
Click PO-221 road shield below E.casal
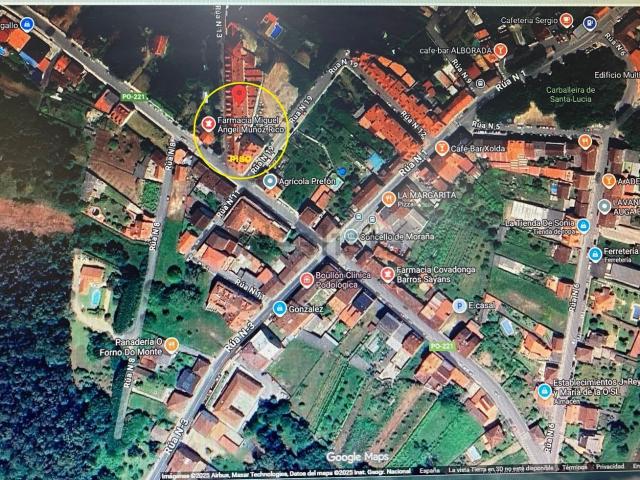442,347
